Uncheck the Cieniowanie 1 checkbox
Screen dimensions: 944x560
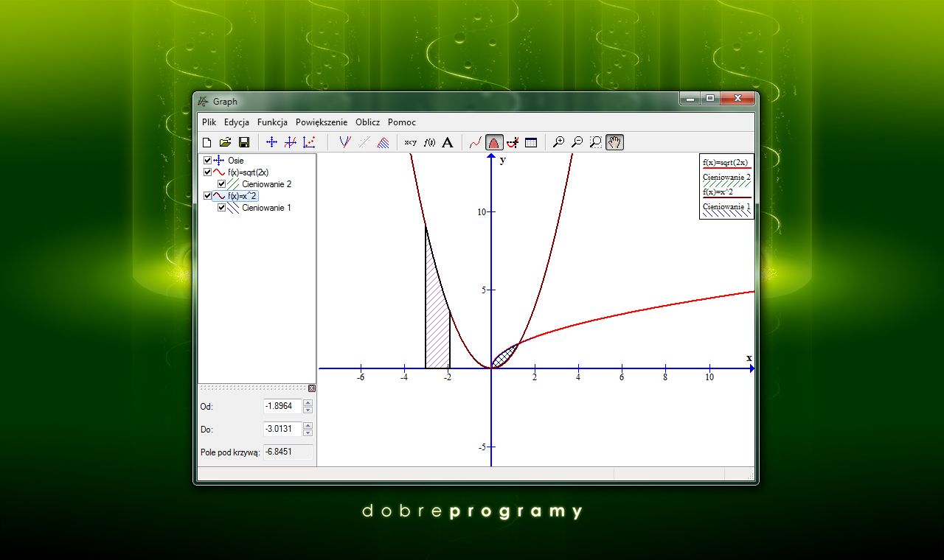pyautogui.click(x=221, y=208)
